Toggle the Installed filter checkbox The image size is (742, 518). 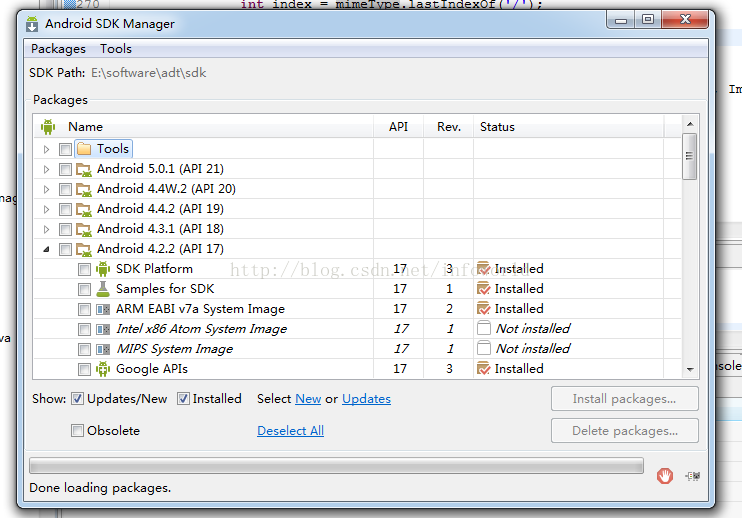click(183, 399)
